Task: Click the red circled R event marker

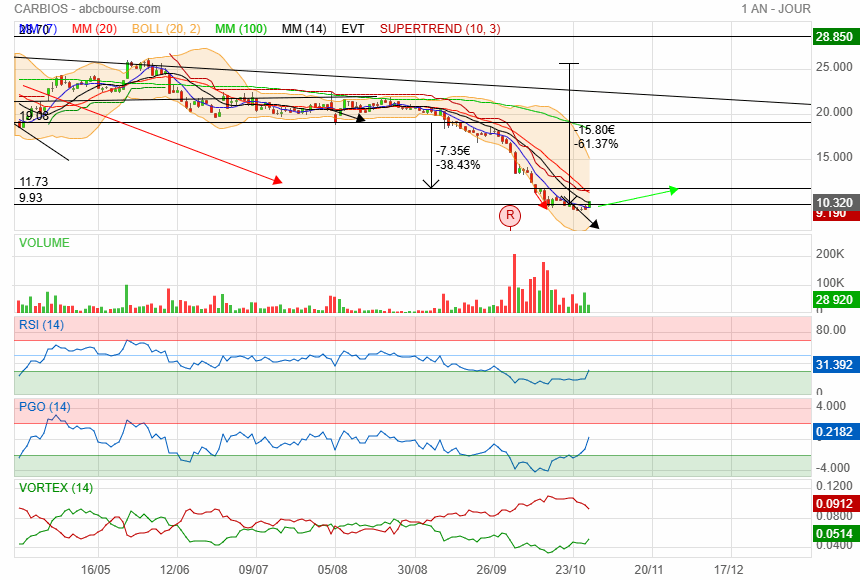Action: point(510,215)
